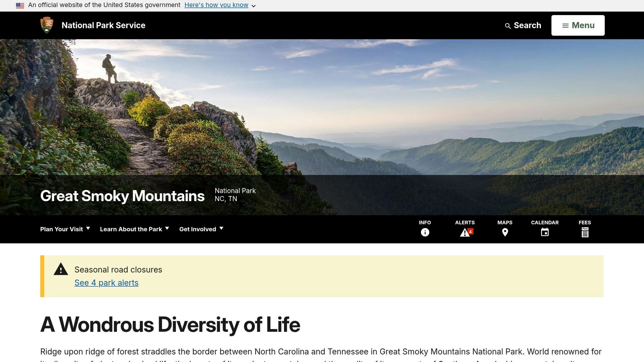644x362 pixels.
Task: Click the hamburger lines icon in Menu button
Action: 565,26
